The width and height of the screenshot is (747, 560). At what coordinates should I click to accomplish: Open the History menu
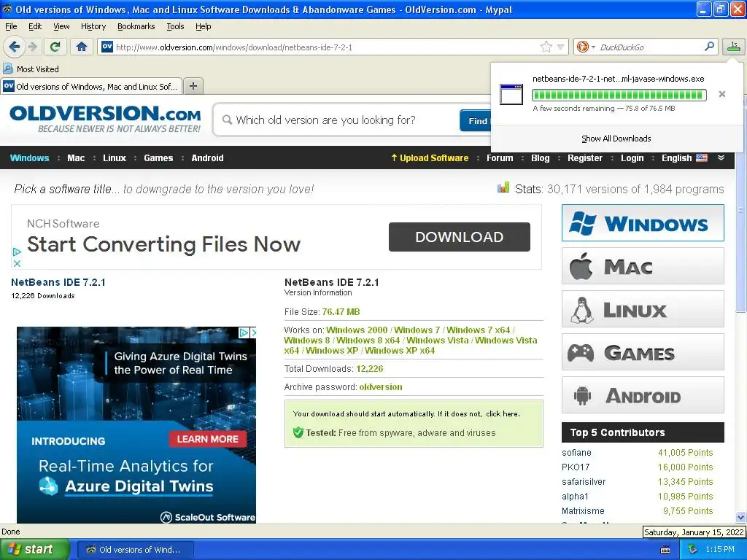click(x=93, y=26)
